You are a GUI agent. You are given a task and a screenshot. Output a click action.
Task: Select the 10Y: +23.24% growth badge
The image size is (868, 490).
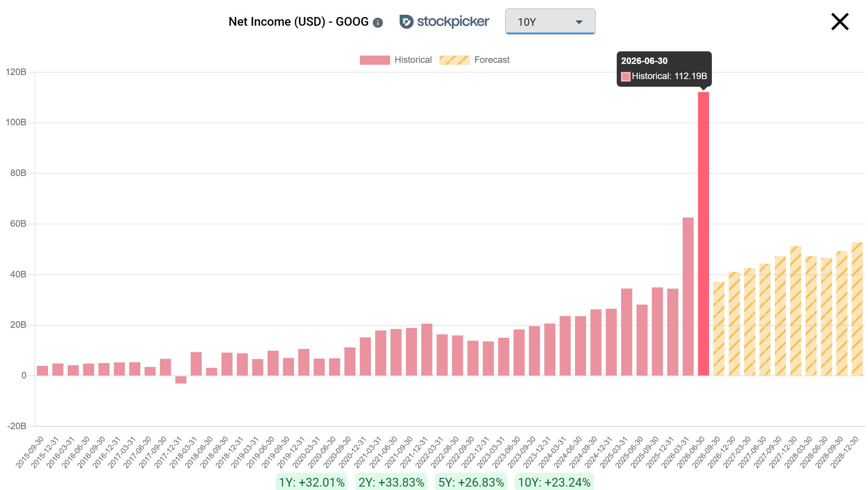[x=554, y=482]
